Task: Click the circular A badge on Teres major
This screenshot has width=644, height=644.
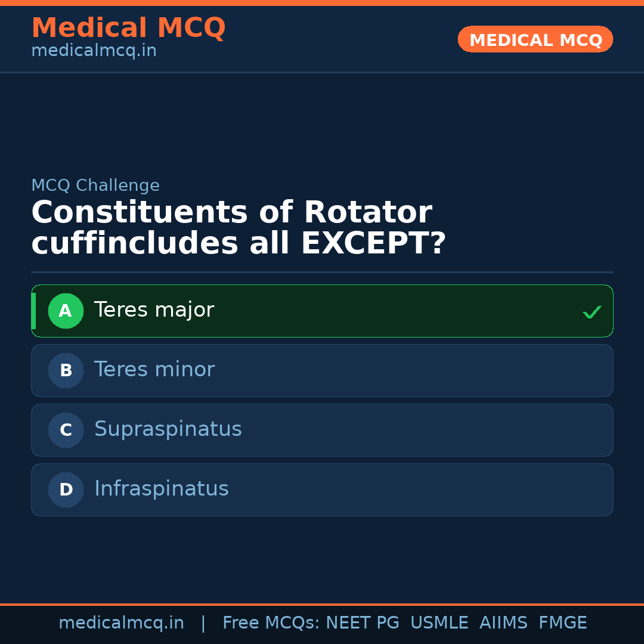Action: (x=66, y=311)
